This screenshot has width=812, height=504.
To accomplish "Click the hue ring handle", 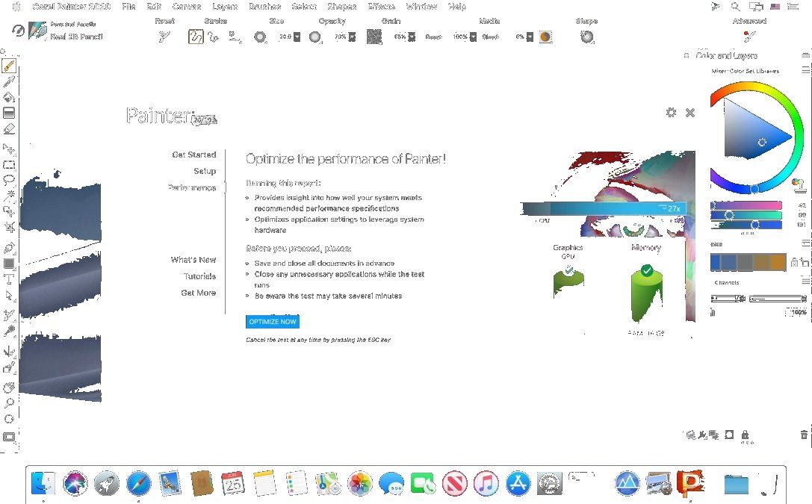I will pos(754,189).
